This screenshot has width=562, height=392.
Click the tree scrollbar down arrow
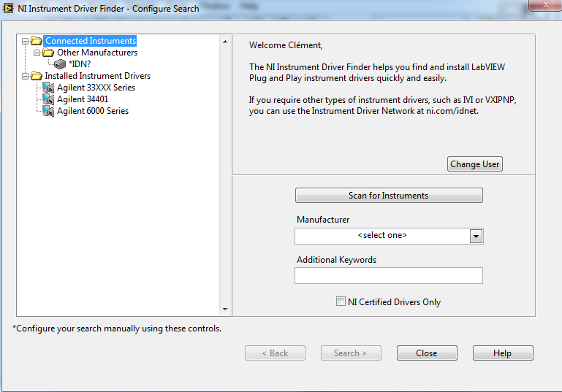[x=225, y=310]
